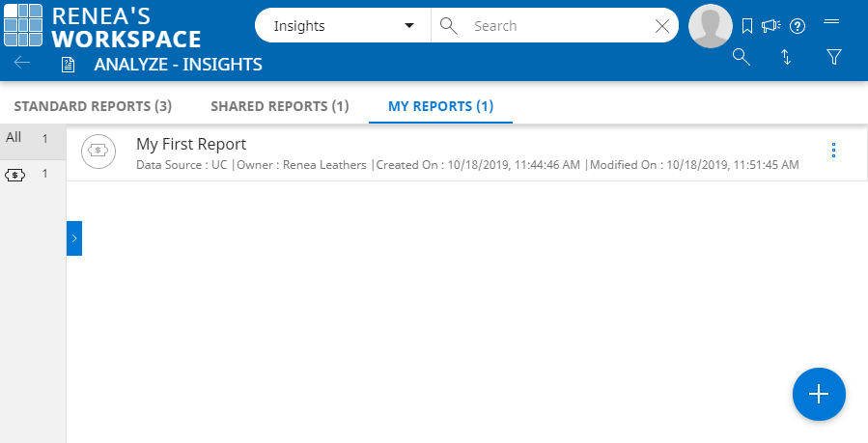Click the document icon beside Analyze - Insights
The height and width of the screenshot is (443, 868).
click(x=69, y=65)
